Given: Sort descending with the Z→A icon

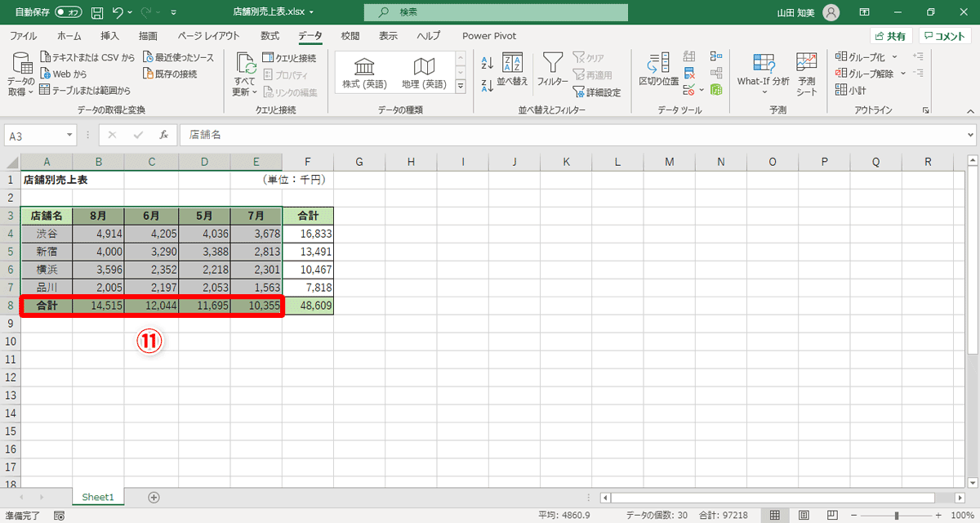Looking at the screenshot, I should point(488,85).
